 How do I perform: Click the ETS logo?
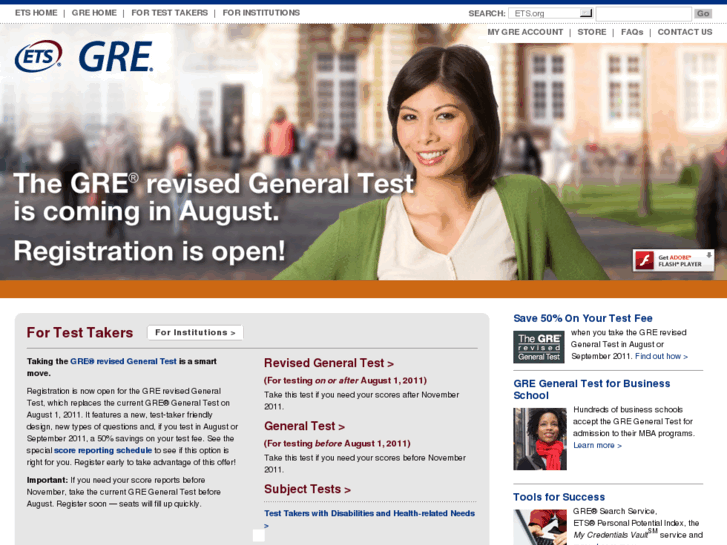click(38, 57)
